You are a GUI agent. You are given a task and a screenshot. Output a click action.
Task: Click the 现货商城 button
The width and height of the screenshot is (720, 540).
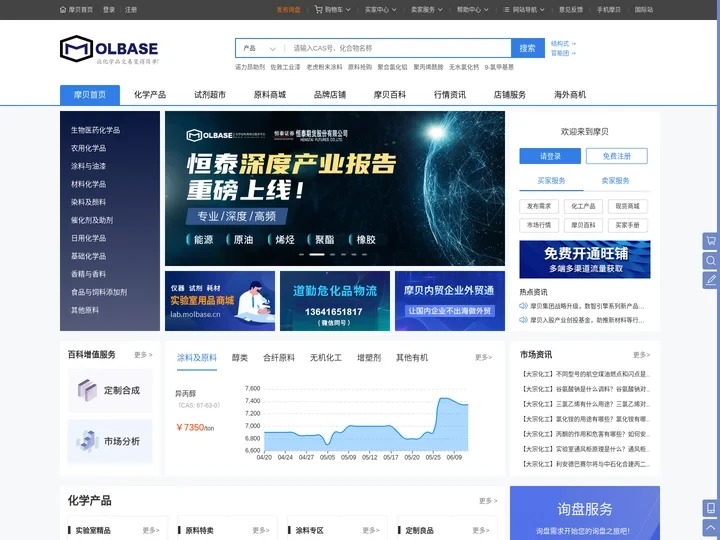coord(628,207)
